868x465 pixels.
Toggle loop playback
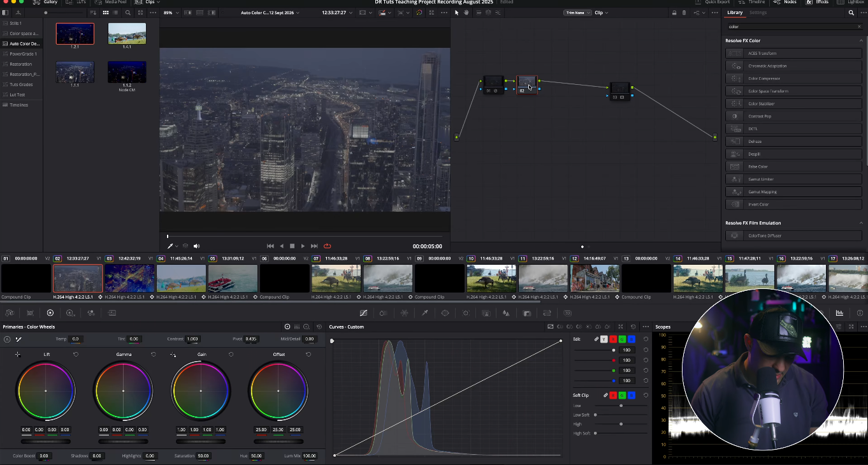tap(327, 246)
